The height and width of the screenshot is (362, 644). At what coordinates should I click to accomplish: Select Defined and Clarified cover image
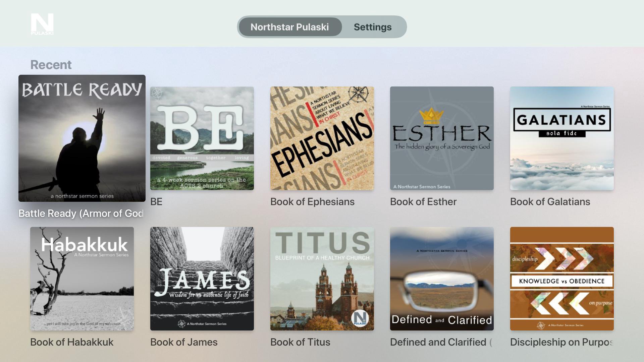coord(442,279)
